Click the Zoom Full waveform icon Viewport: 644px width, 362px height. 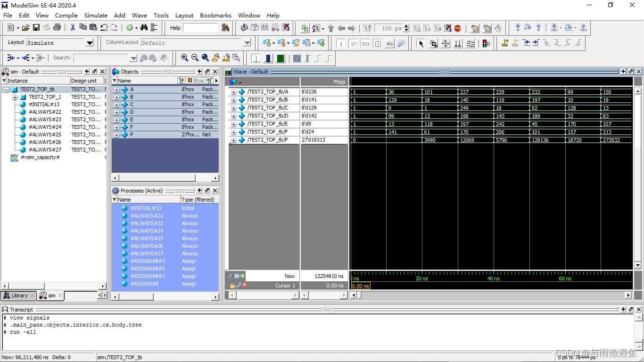pyautogui.click(x=205, y=58)
